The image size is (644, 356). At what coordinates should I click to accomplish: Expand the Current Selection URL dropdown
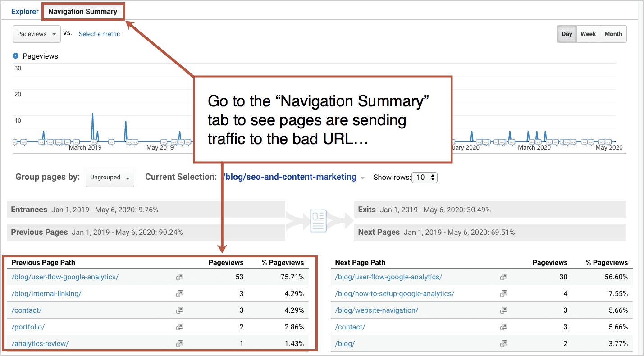pyautogui.click(x=363, y=178)
